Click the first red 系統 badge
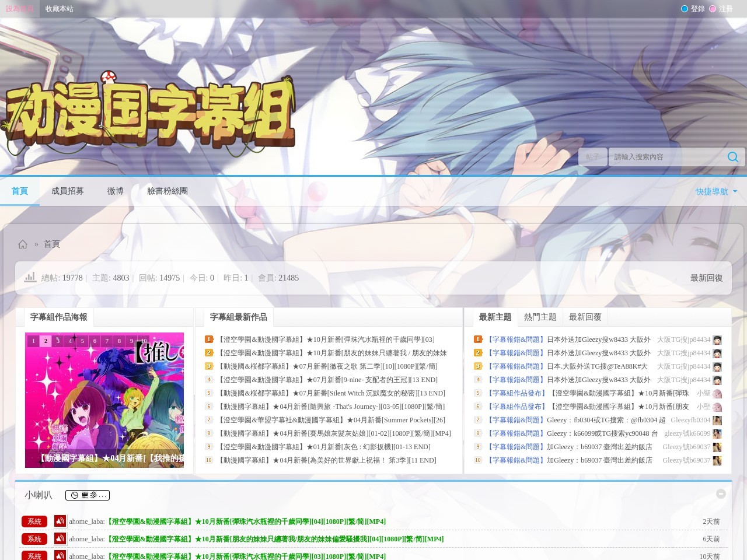The width and height of the screenshot is (747, 560). 34,521
